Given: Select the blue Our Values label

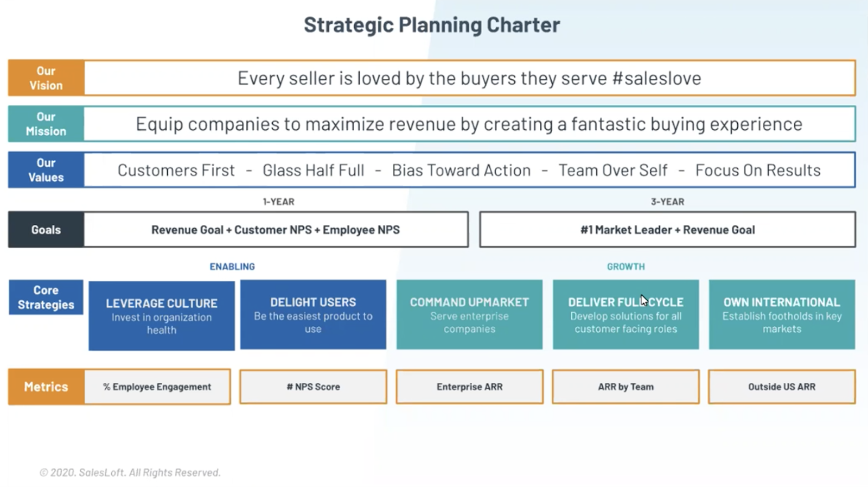Looking at the screenshot, I should coord(46,170).
